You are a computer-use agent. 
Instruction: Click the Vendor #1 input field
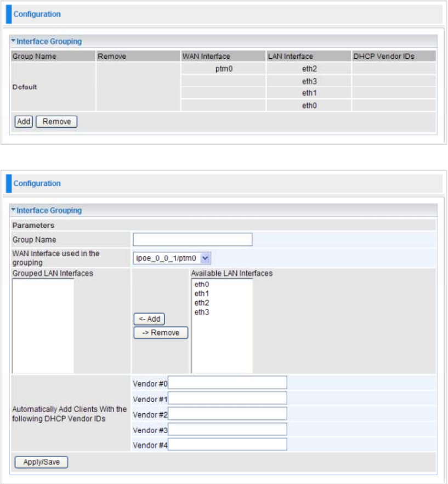coord(228,398)
